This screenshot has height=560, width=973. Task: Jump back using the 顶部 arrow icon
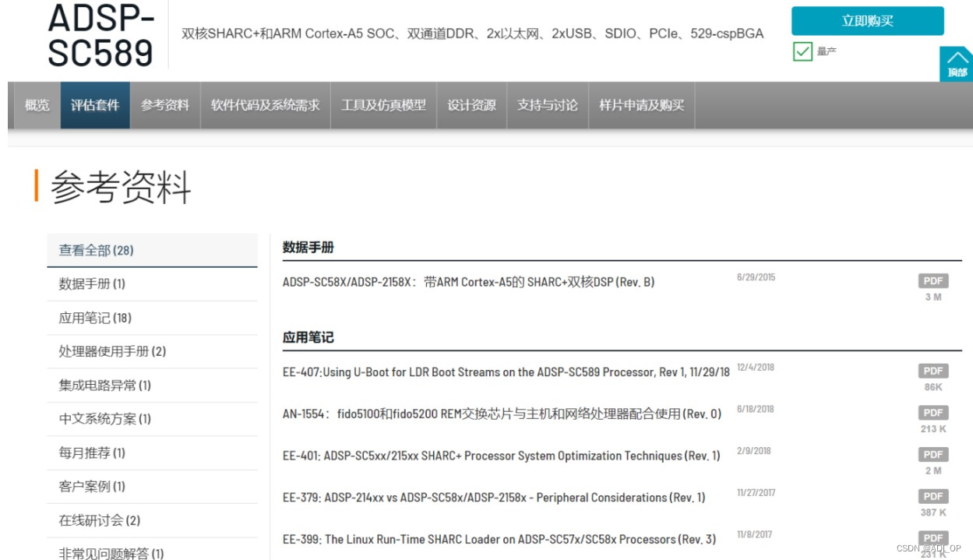click(957, 64)
